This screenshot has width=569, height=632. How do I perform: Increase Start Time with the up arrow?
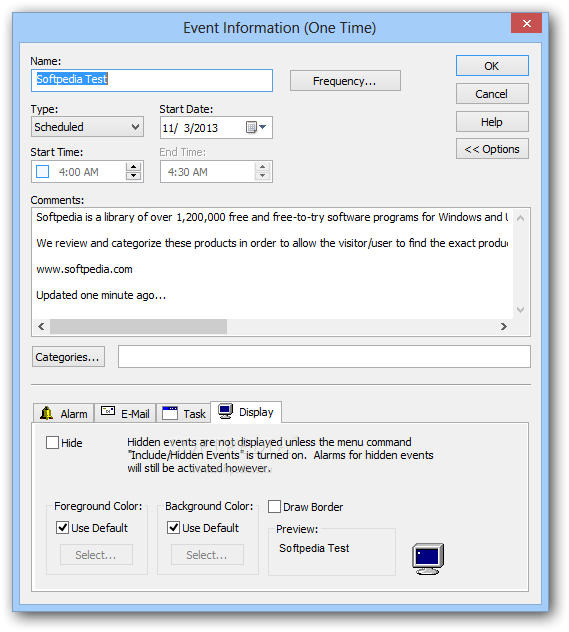133,167
